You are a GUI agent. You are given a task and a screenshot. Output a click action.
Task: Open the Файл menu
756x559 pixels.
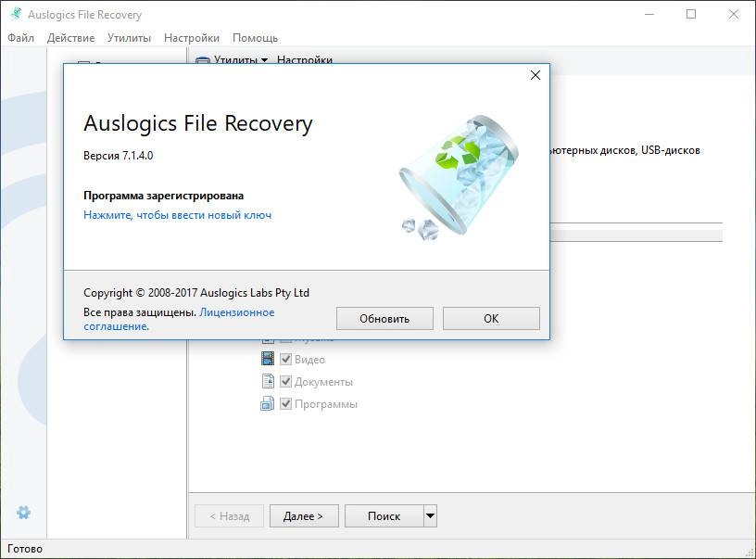click(20, 38)
